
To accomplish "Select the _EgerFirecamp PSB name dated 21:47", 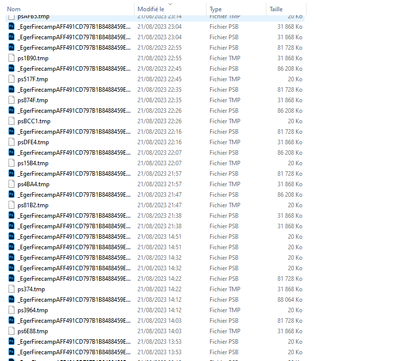I will click(74, 194).
